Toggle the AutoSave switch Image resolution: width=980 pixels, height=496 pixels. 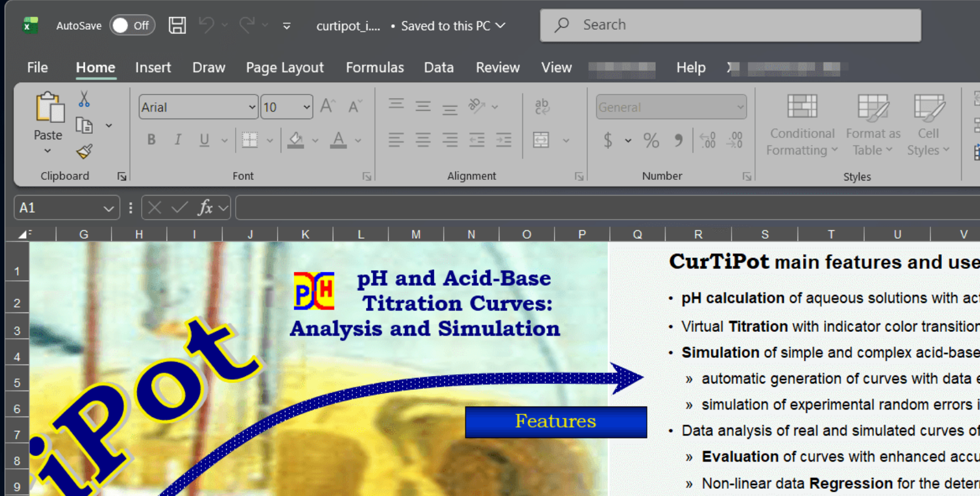132,25
